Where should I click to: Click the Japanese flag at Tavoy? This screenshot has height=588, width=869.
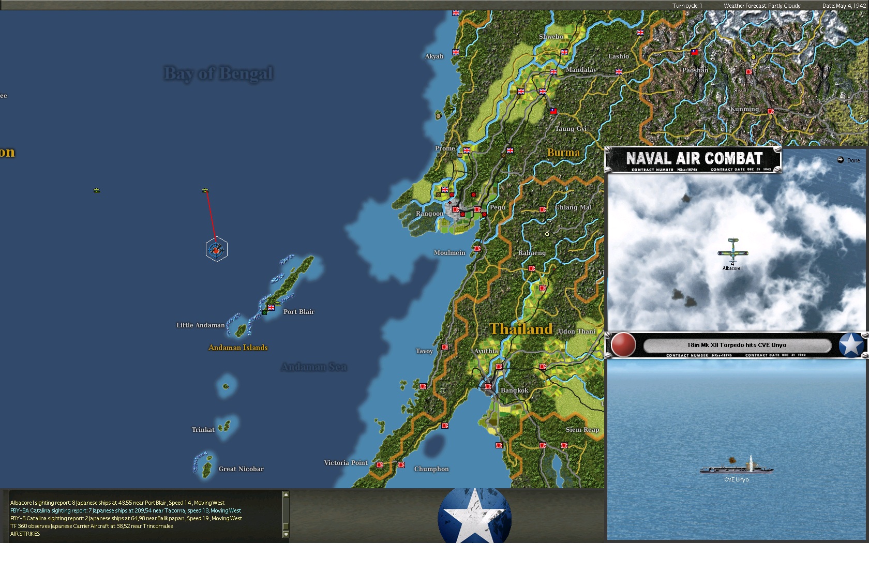pos(445,347)
